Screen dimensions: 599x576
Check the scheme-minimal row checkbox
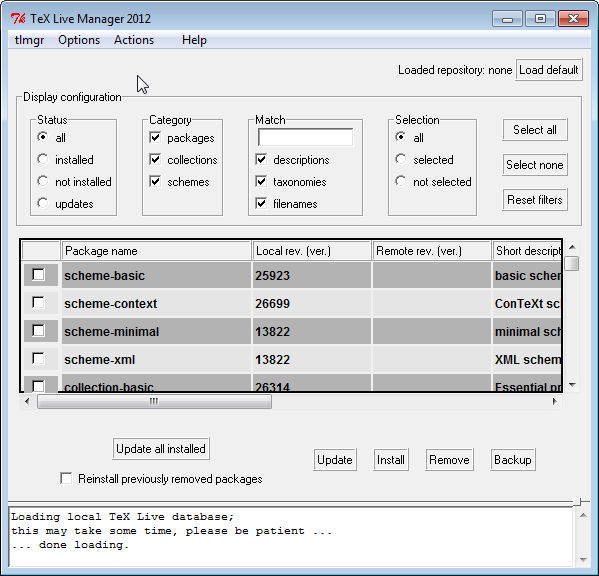click(38, 330)
